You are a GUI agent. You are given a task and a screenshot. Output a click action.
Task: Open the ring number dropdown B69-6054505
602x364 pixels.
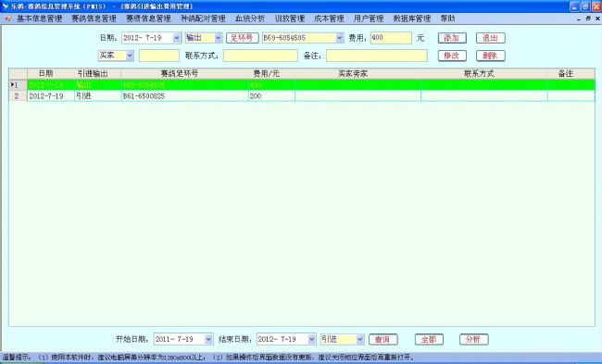pos(339,38)
